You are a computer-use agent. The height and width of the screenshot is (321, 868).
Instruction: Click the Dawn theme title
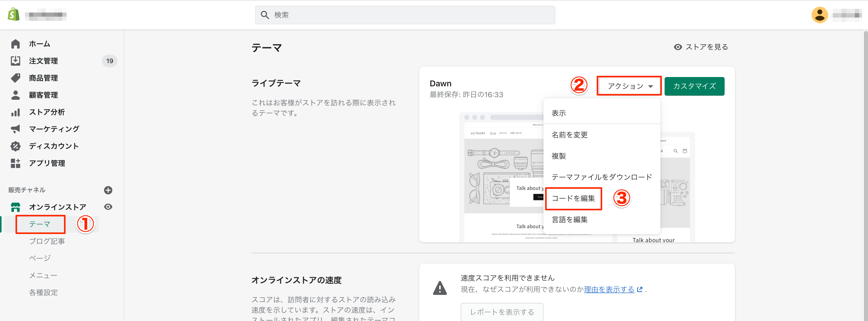point(440,83)
